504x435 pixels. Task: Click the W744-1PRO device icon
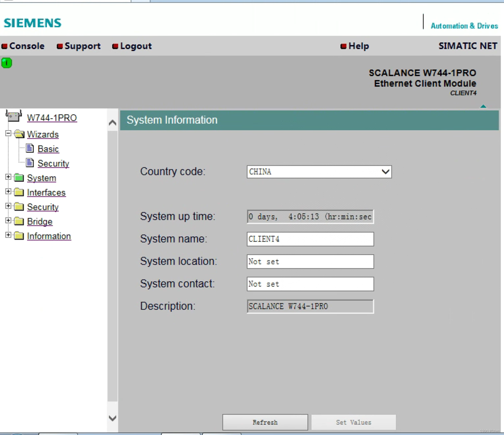click(13, 116)
